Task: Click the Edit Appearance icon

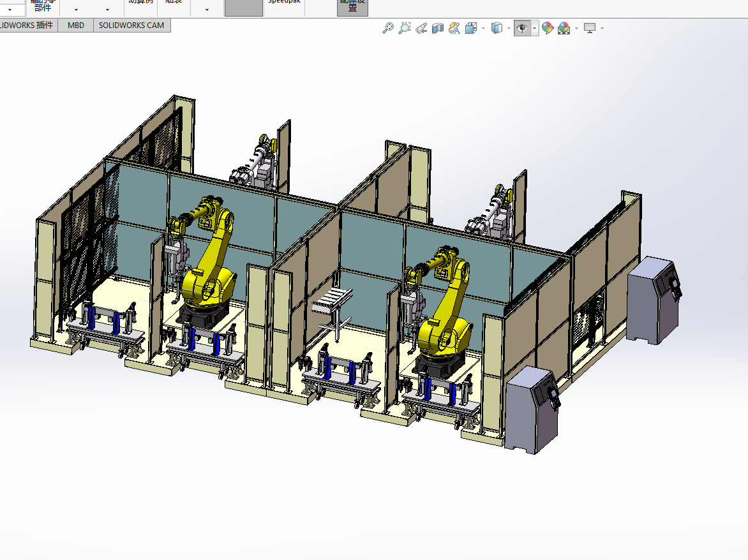Action: (547, 28)
